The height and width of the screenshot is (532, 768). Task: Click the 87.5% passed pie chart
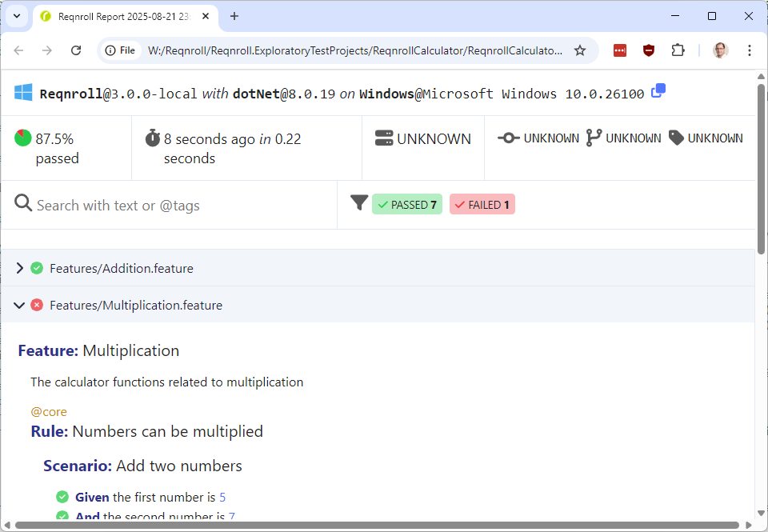click(x=23, y=138)
